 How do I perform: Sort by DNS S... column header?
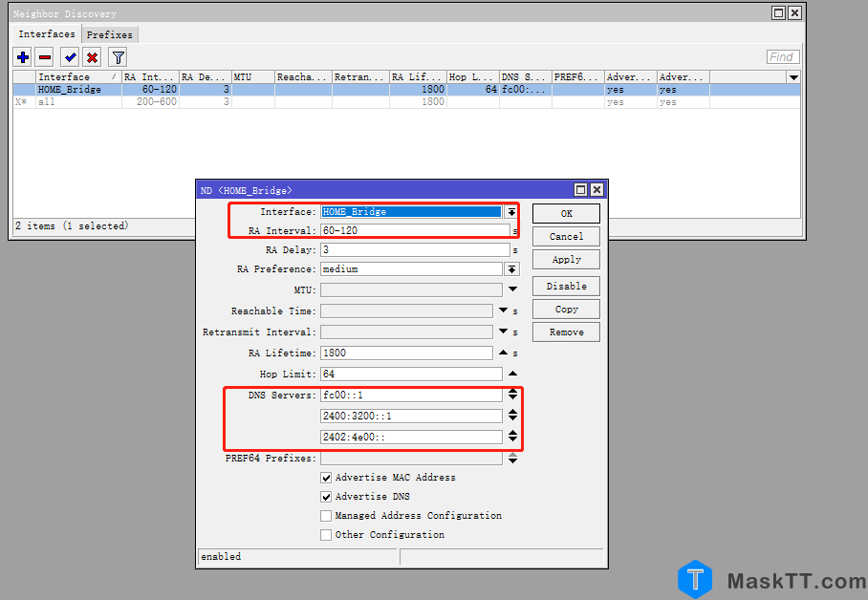526,77
